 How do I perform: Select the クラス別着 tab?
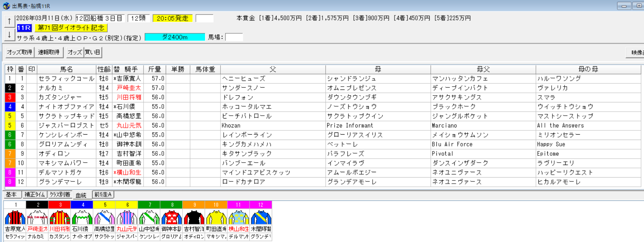(x=60, y=195)
